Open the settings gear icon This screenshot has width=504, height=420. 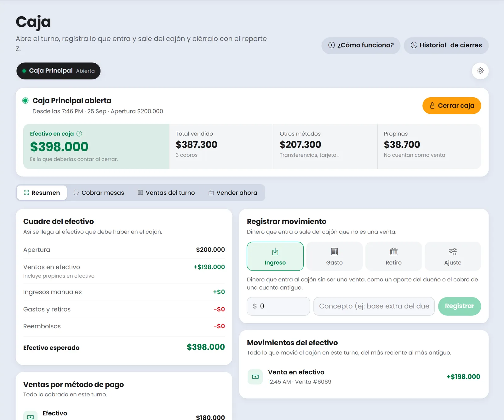[x=480, y=71]
